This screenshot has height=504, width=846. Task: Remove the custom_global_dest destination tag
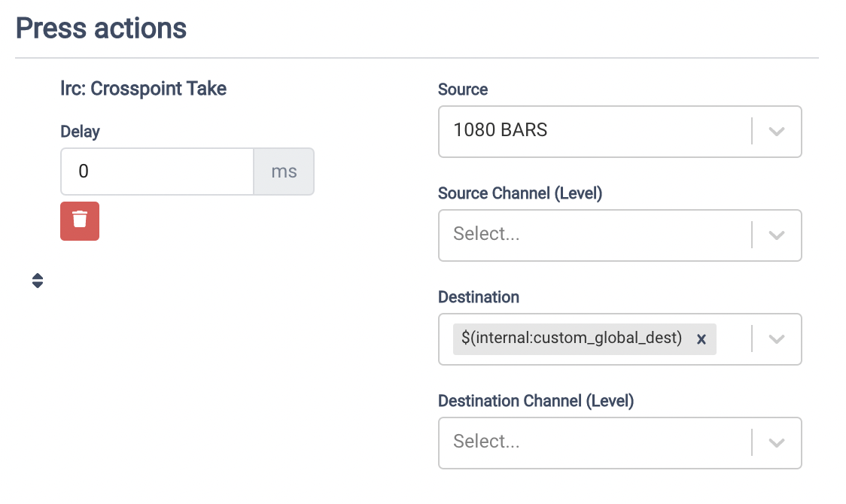click(701, 339)
